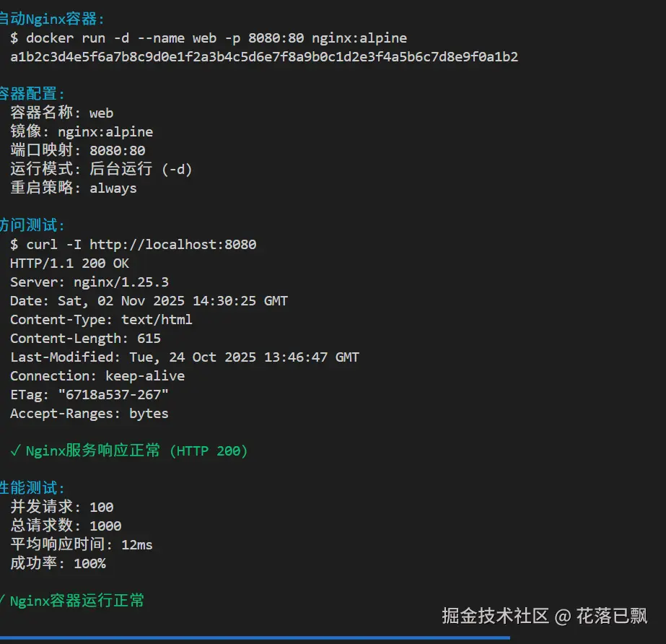Click the 'Connection: keep-alive' header
666x644 pixels.
[x=97, y=375]
